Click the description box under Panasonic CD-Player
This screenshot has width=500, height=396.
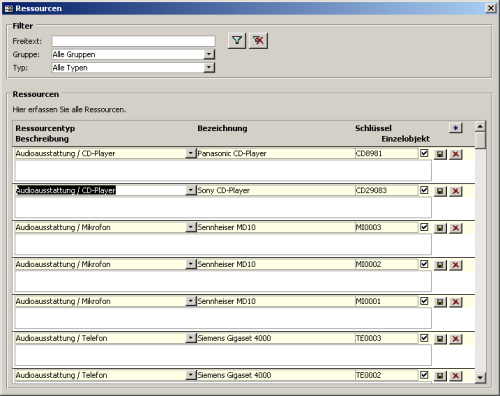(223, 170)
